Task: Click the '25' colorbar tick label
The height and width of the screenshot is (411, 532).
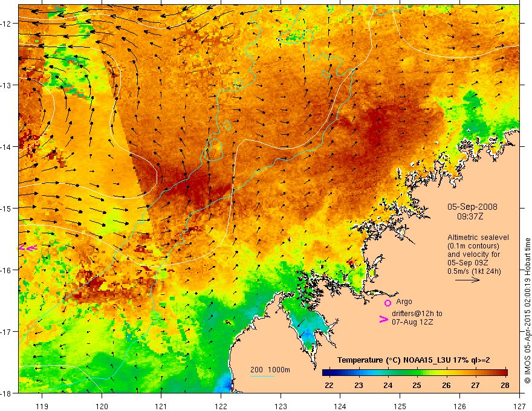Action: pyautogui.click(x=417, y=386)
